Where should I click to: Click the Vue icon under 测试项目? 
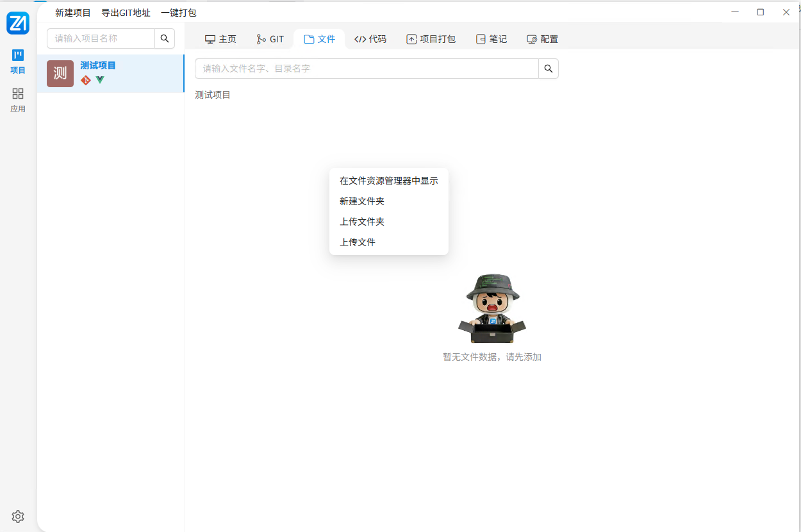coord(99,80)
